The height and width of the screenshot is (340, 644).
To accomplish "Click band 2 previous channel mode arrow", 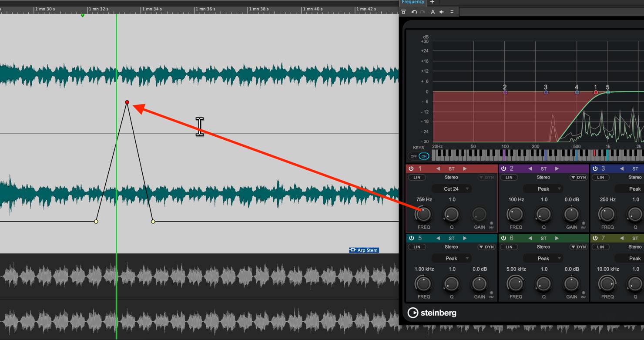I will pyautogui.click(x=530, y=168).
